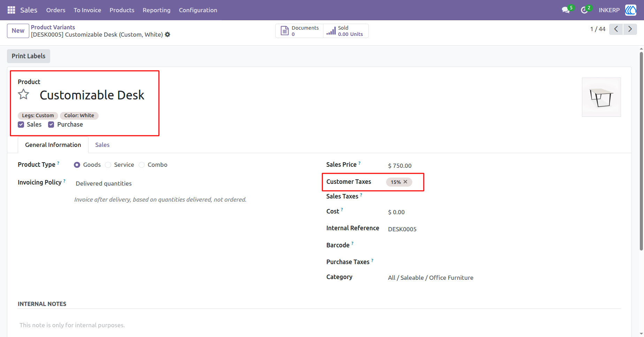Click Print Labels button
The width and height of the screenshot is (644, 337).
(x=29, y=56)
